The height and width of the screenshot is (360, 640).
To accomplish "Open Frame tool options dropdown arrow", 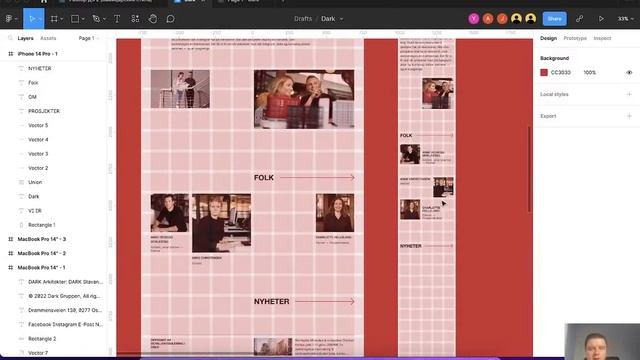I will click(x=62, y=19).
